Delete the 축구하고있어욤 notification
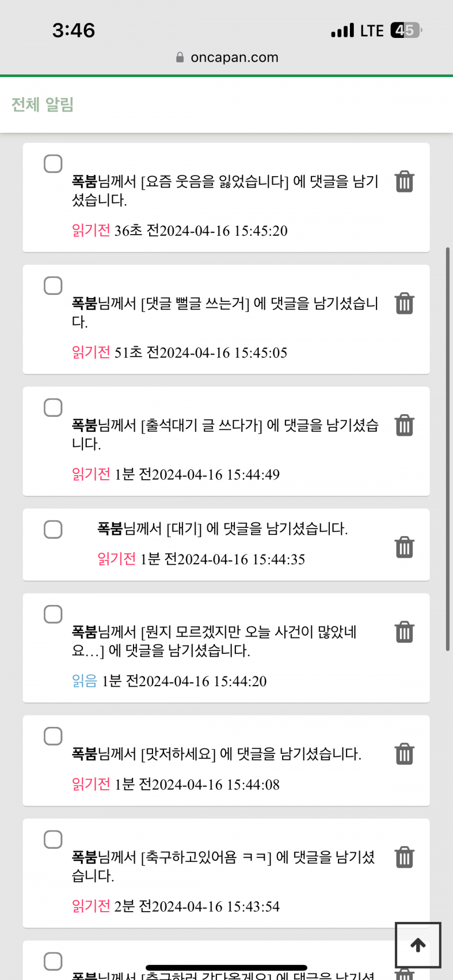The height and width of the screenshot is (980, 453). [404, 857]
